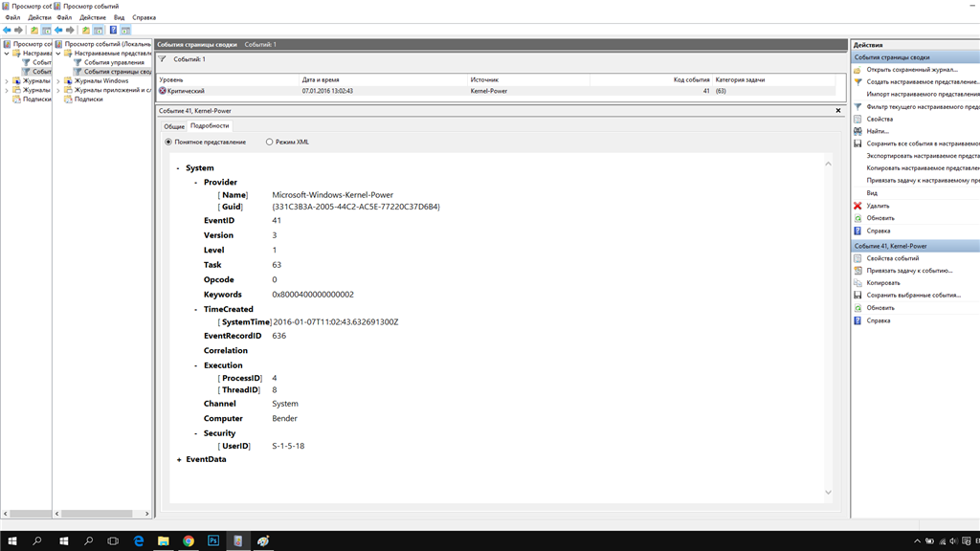Click the binoculars 'Найти...' icon
980x551 pixels.
point(857,131)
